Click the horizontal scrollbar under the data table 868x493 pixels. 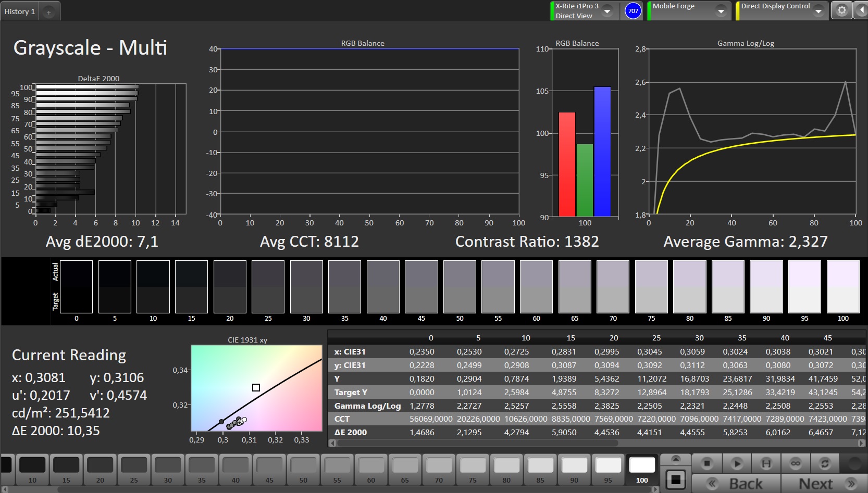477,443
